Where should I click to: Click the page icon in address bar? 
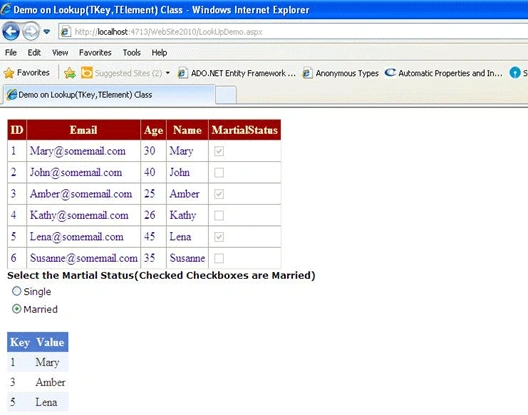(65, 32)
